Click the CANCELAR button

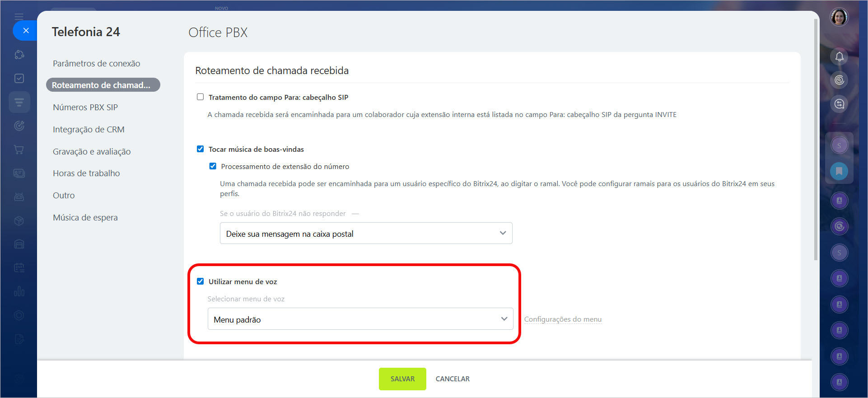tap(453, 379)
